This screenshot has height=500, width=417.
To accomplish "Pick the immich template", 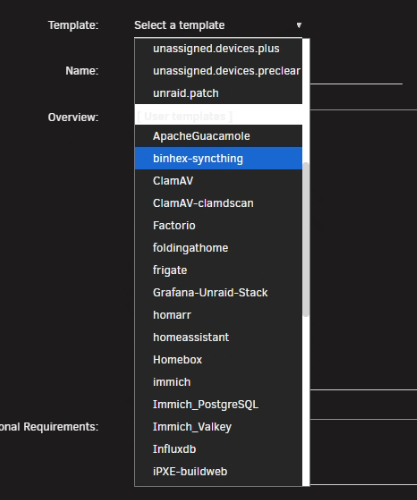I will (x=218, y=382).
